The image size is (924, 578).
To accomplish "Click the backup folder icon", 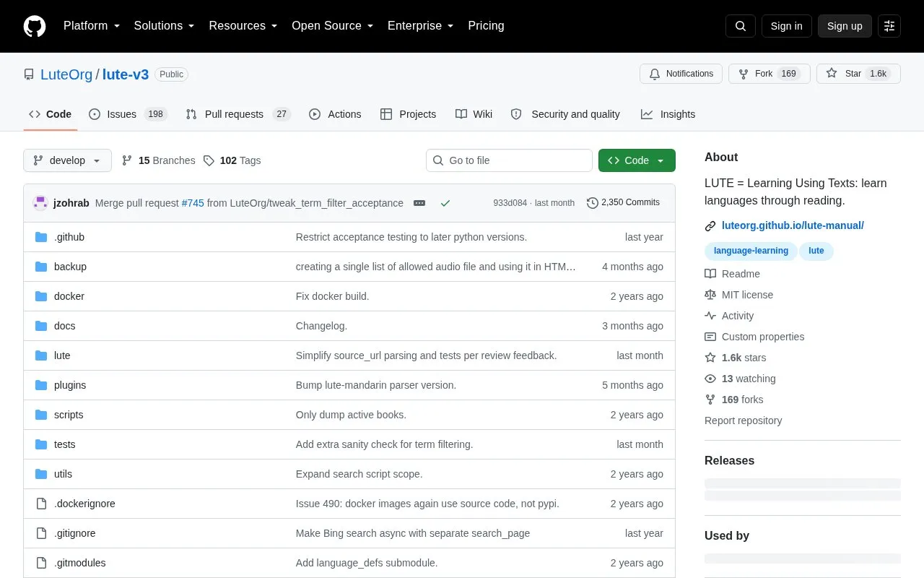I will tap(41, 267).
